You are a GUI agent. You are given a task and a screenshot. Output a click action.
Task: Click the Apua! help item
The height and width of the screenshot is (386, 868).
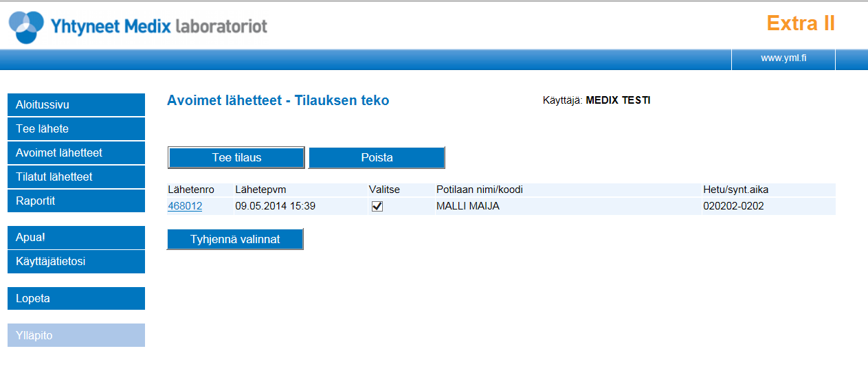coord(76,238)
